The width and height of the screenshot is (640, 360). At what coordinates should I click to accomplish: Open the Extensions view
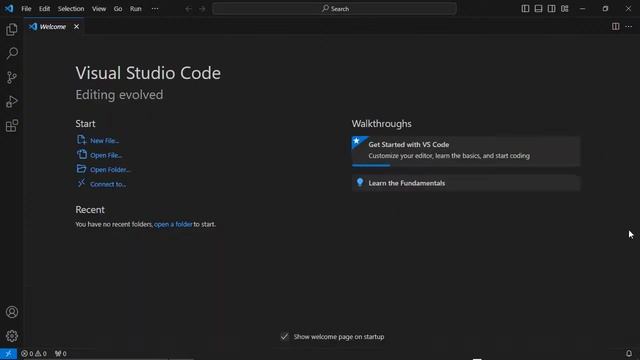(x=12, y=126)
